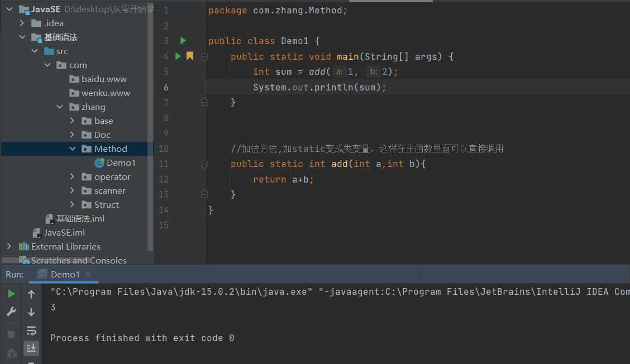Image resolution: width=630 pixels, height=364 pixels.
Task: Click parameter hint 'a:' on line 5
Action: point(340,71)
